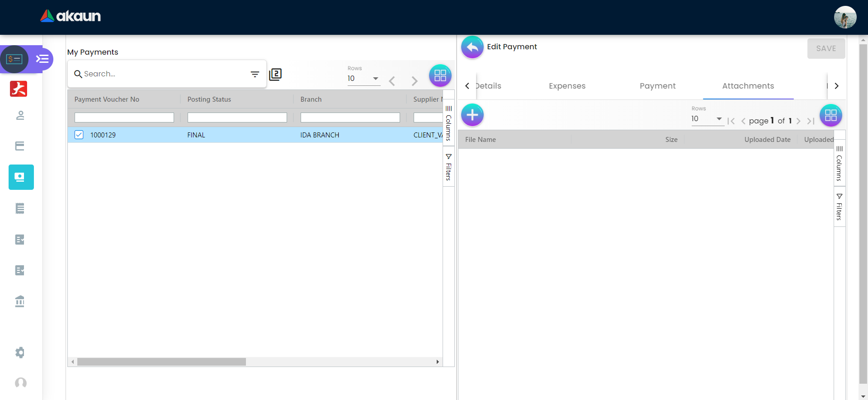Click the FINAL posting status cell

coord(196,135)
